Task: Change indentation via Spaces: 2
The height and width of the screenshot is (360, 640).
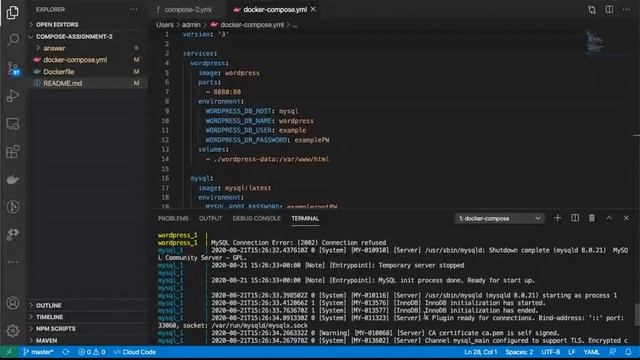Action: tap(519, 352)
